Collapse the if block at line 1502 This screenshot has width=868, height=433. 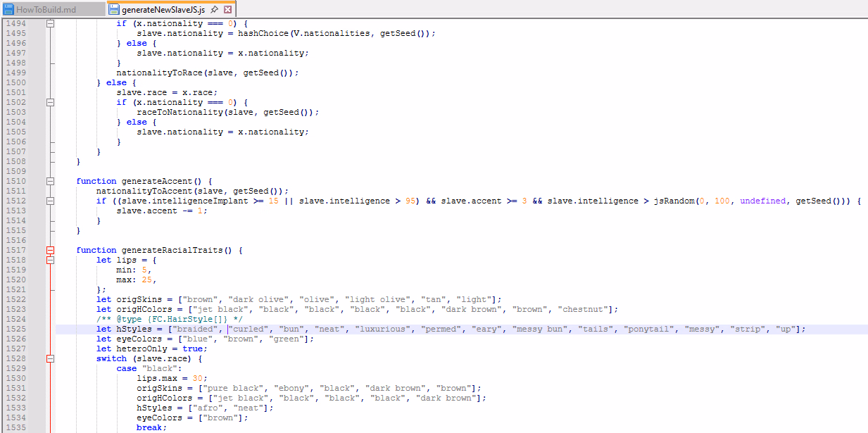tap(50, 102)
